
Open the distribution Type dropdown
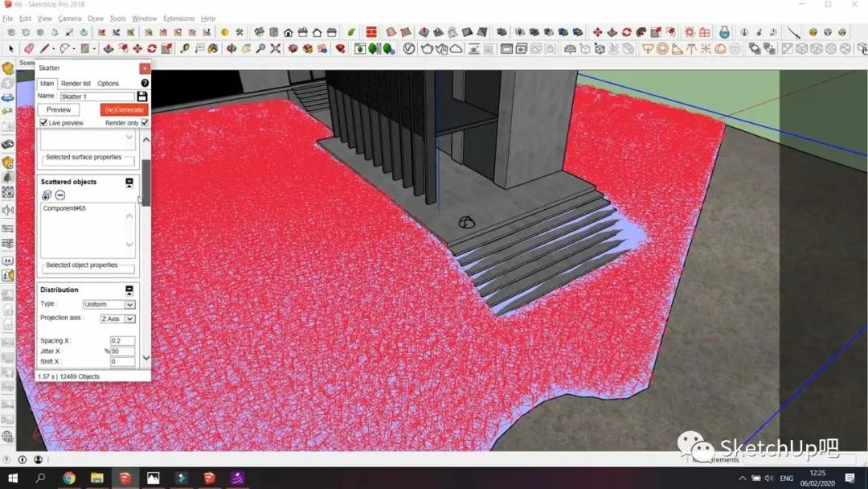108,304
